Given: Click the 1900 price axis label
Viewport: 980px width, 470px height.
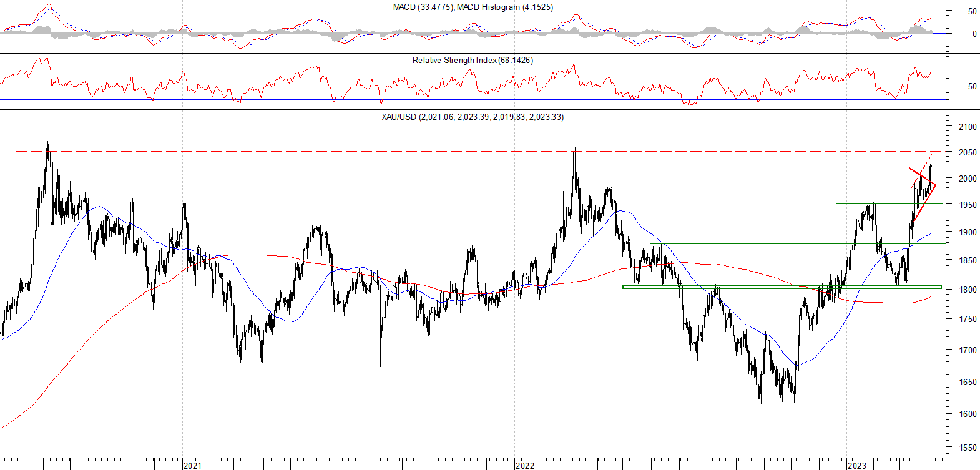Looking at the screenshot, I should 968,232.
